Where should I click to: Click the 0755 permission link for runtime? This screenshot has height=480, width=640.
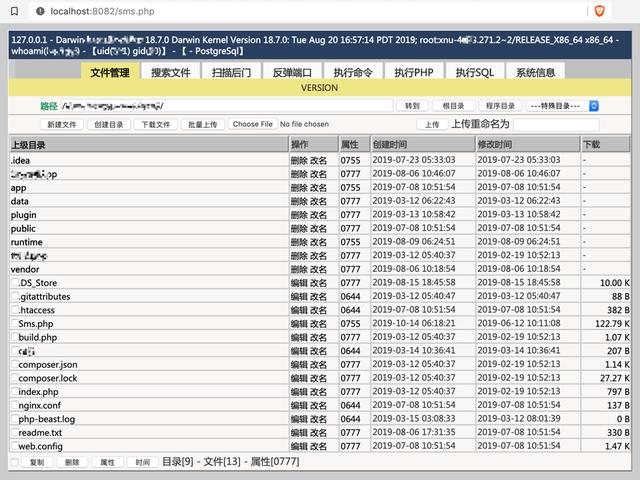350,242
